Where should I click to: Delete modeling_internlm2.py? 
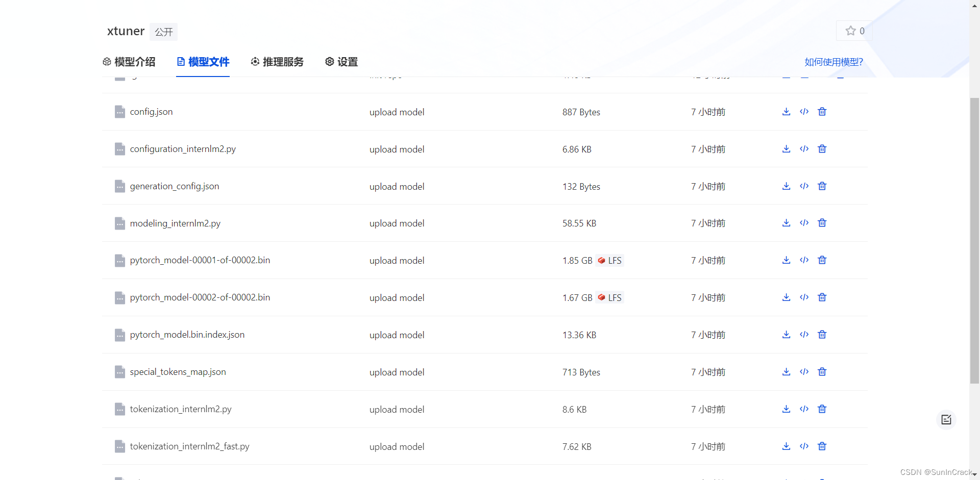click(822, 223)
